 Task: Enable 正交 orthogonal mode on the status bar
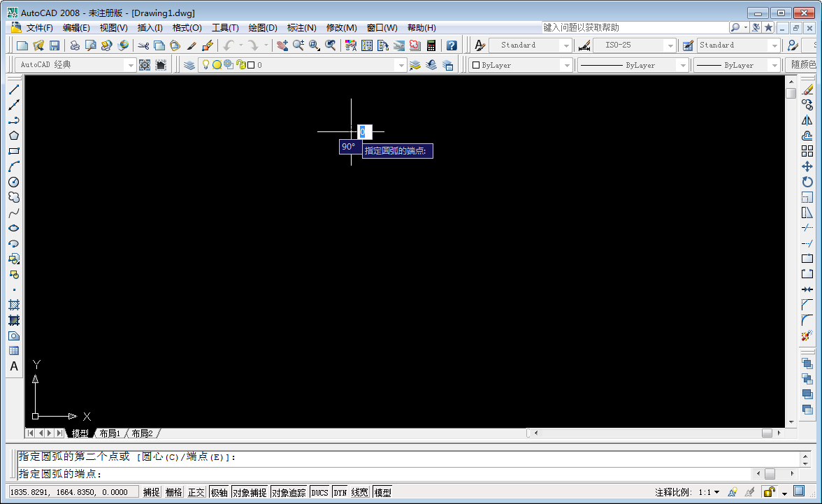tap(198, 491)
